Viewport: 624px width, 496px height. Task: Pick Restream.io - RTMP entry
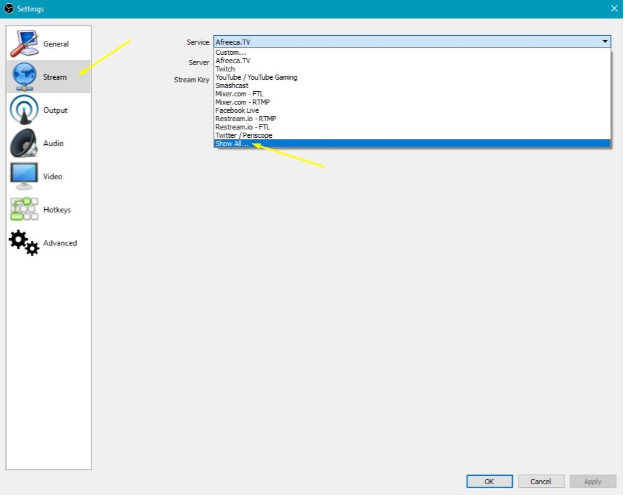[x=412, y=119]
